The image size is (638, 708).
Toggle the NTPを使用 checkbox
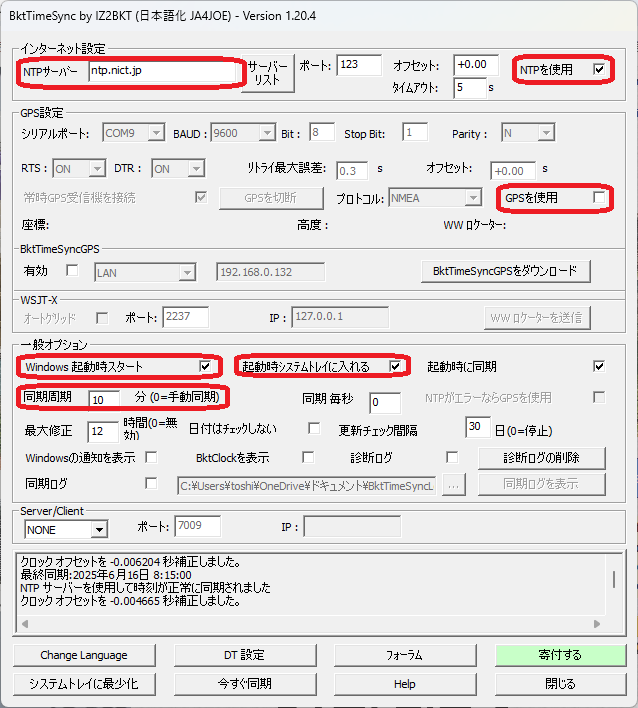point(599,70)
